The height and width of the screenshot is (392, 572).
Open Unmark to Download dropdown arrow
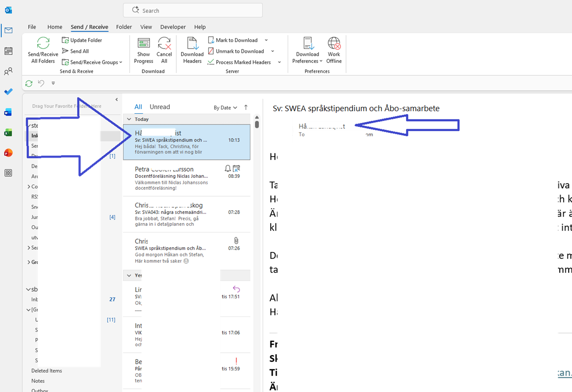coord(273,51)
